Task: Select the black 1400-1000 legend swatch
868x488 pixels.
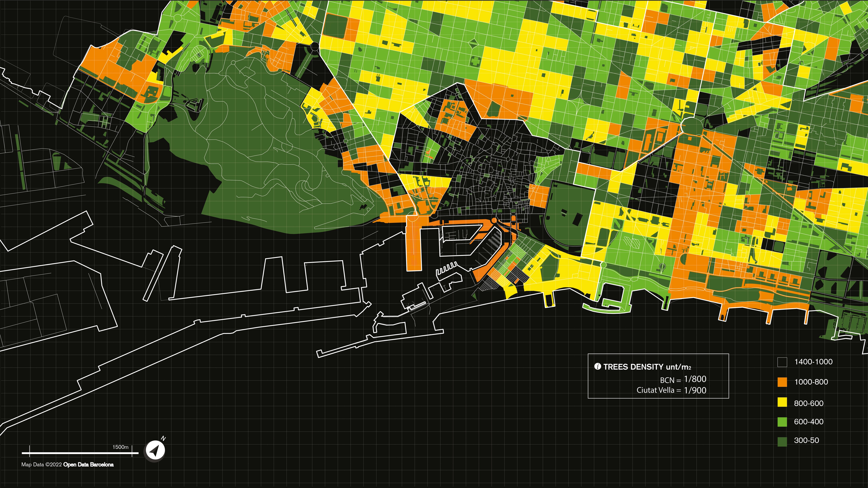Action: pos(782,362)
